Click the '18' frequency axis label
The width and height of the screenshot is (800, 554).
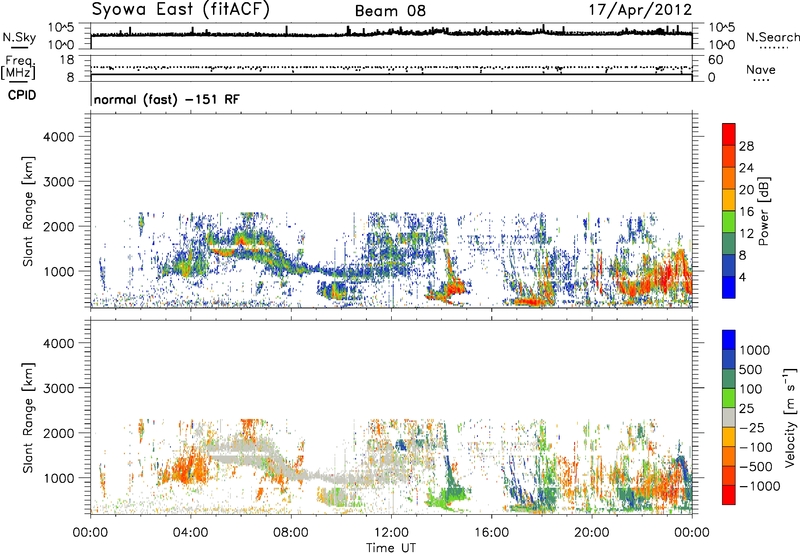pos(67,60)
